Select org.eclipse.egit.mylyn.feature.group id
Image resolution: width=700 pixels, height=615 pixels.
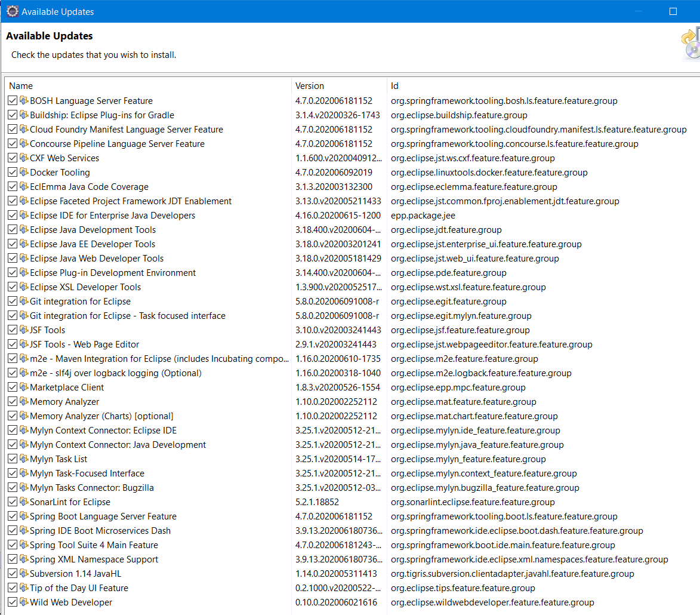(461, 315)
